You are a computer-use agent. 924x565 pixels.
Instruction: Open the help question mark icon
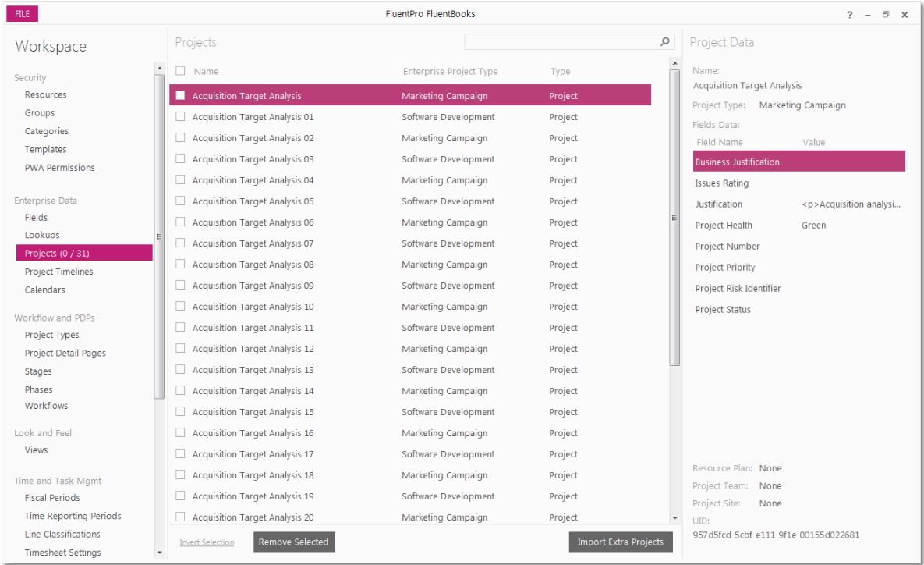[850, 15]
